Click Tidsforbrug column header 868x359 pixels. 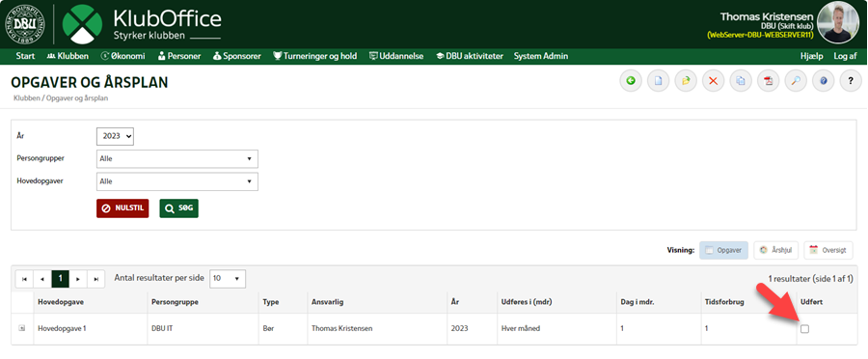(x=723, y=302)
